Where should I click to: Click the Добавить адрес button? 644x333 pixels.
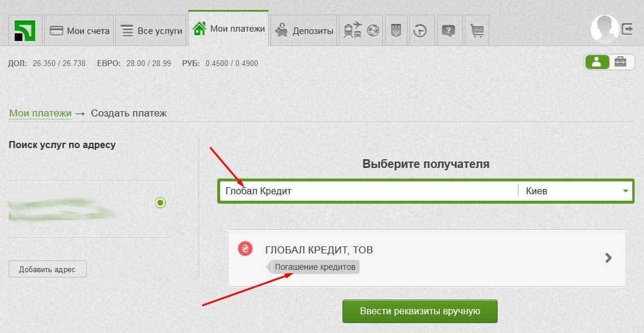pos(47,269)
